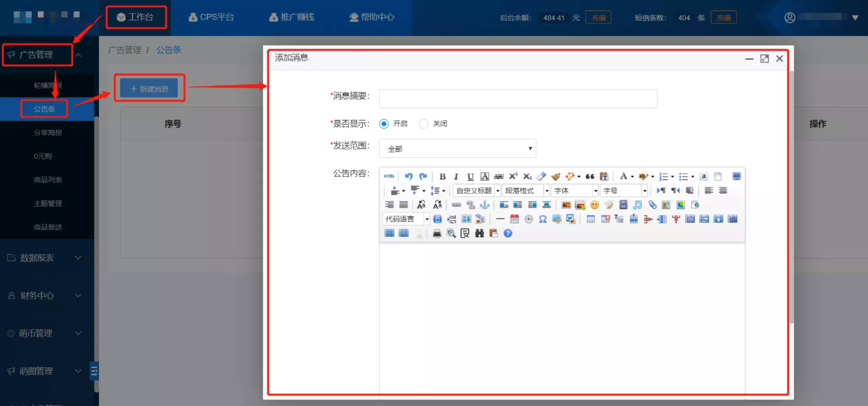Select the 开启 radio button
This screenshot has width=868, height=406.
pos(384,124)
